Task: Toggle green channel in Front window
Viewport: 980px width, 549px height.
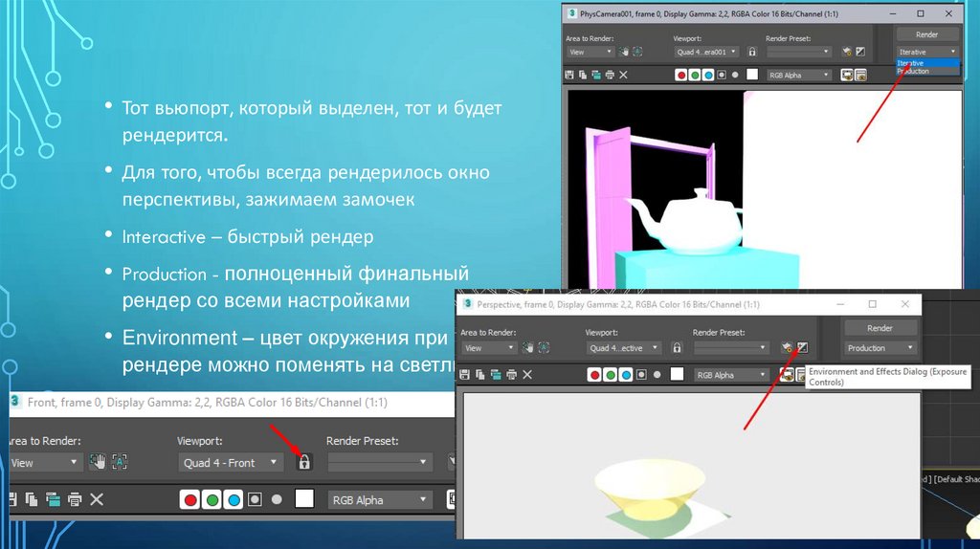Action: [x=212, y=499]
